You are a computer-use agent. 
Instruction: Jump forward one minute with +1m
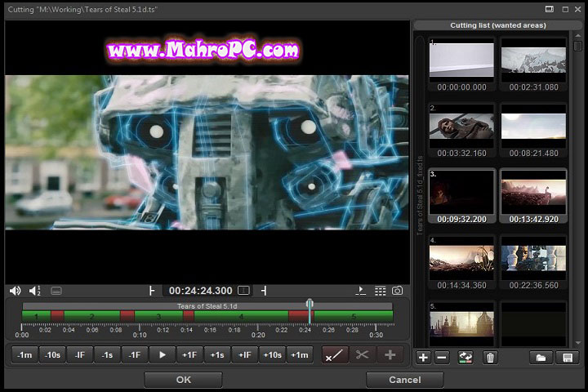click(x=300, y=355)
